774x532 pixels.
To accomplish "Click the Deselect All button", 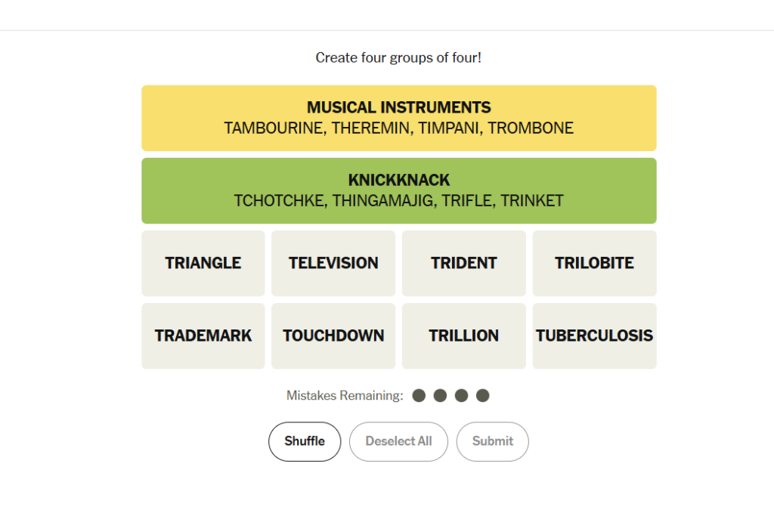I will pyautogui.click(x=398, y=441).
